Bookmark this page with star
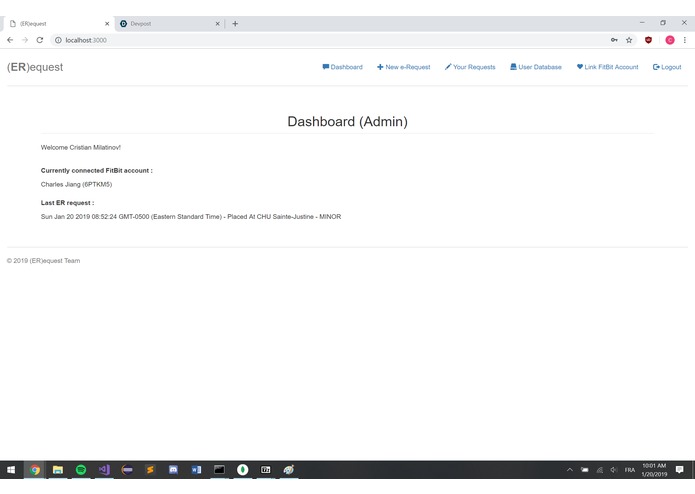Viewport: 695px width, 494px height. (x=629, y=40)
